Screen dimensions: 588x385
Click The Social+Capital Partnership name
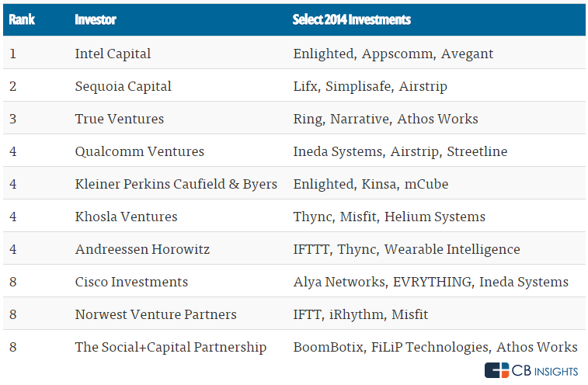pos(171,347)
